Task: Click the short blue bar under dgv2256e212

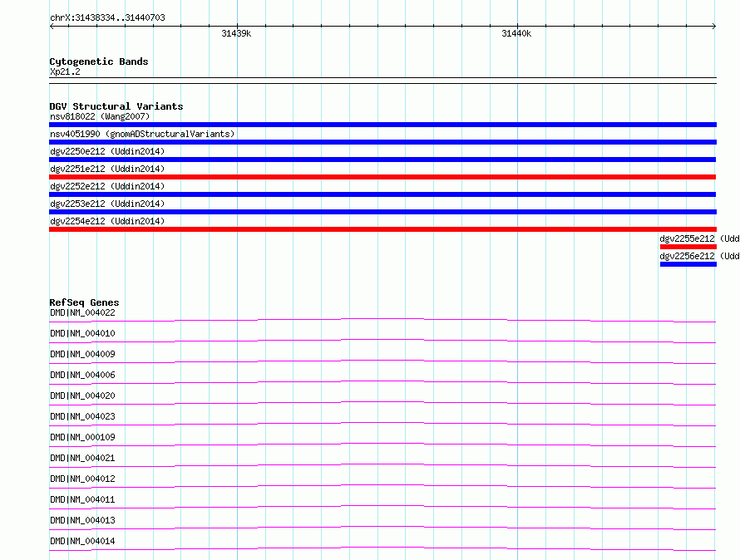Action: [x=688, y=264]
